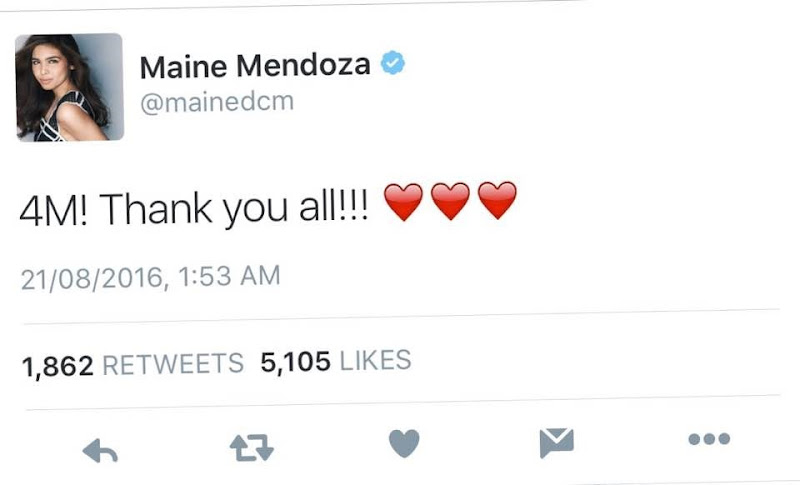The height and width of the screenshot is (485, 800).
Task: Click the last red heart emoji
Action: point(497,199)
